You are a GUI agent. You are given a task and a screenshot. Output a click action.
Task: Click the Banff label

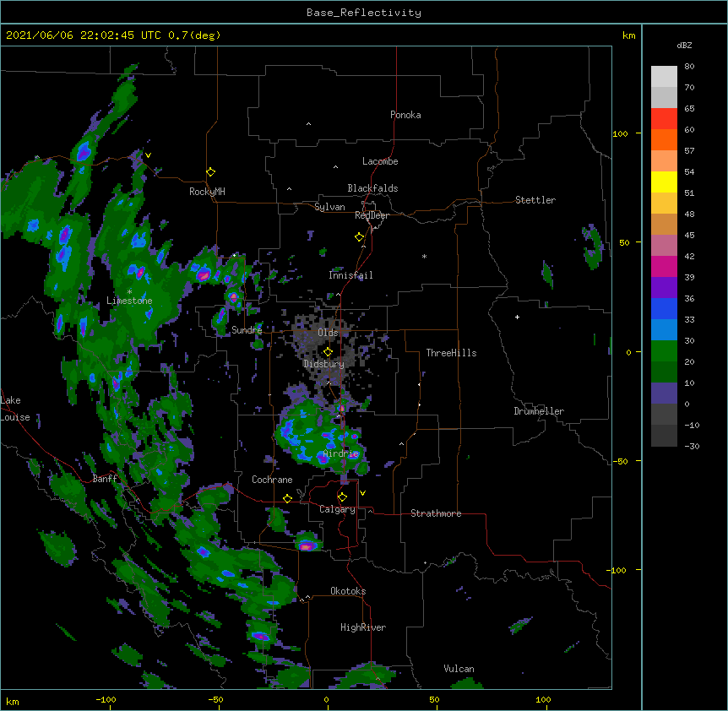pos(105,479)
